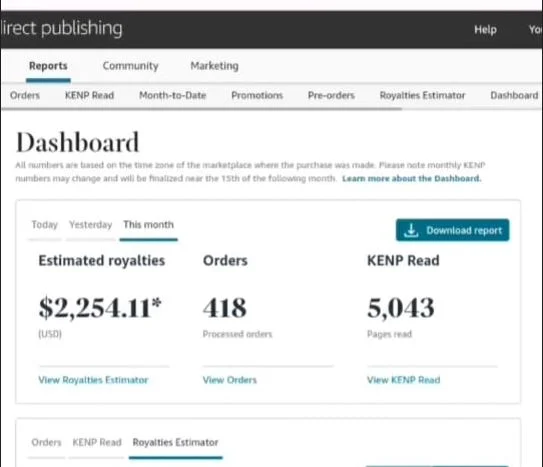Image resolution: width=543 pixels, height=467 pixels.
Task: Click the (USD) currency label
Action: pyautogui.click(x=50, y=334)
